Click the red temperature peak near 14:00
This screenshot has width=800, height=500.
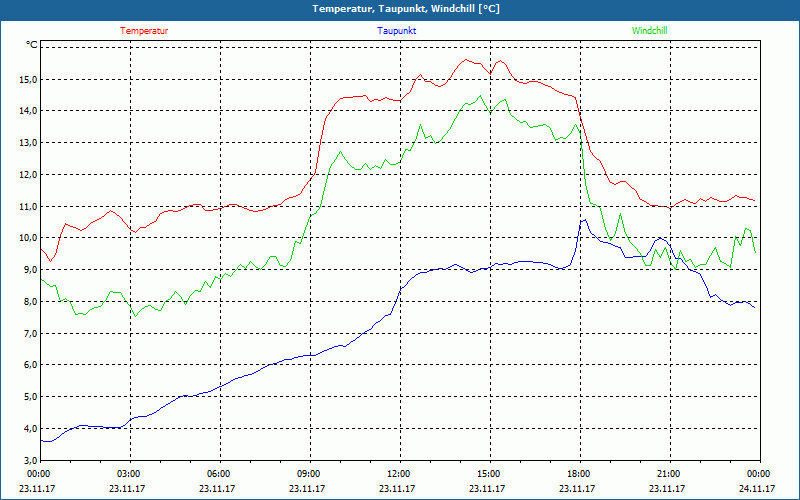(x=466, y=60)
